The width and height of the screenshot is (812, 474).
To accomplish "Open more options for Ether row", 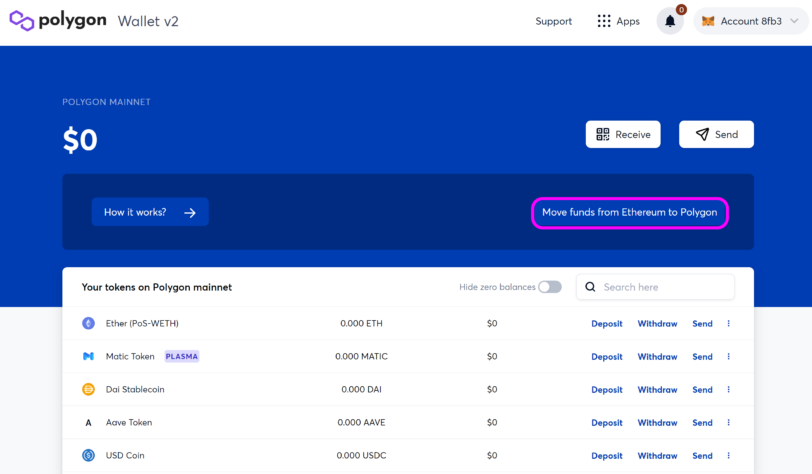I will pyautogui.click(x=729, y=323).
